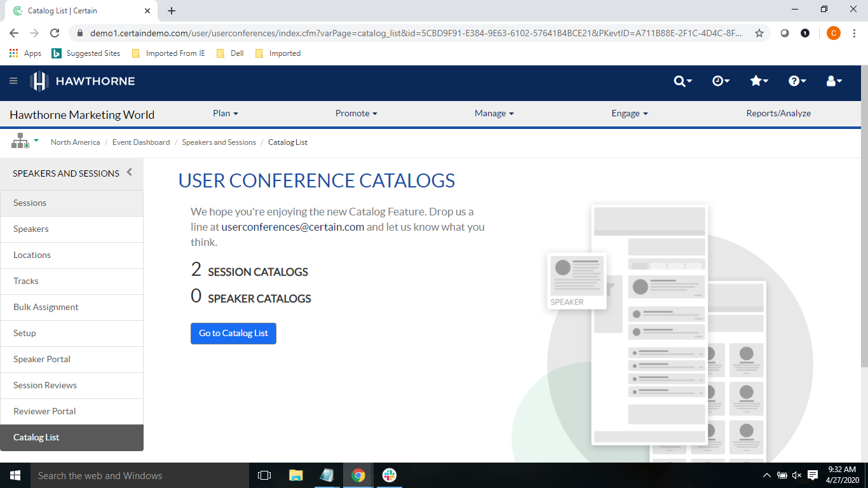Viewport: 868px width, 488px height.
Task: Go back to previous page
Action: (14, 33)
